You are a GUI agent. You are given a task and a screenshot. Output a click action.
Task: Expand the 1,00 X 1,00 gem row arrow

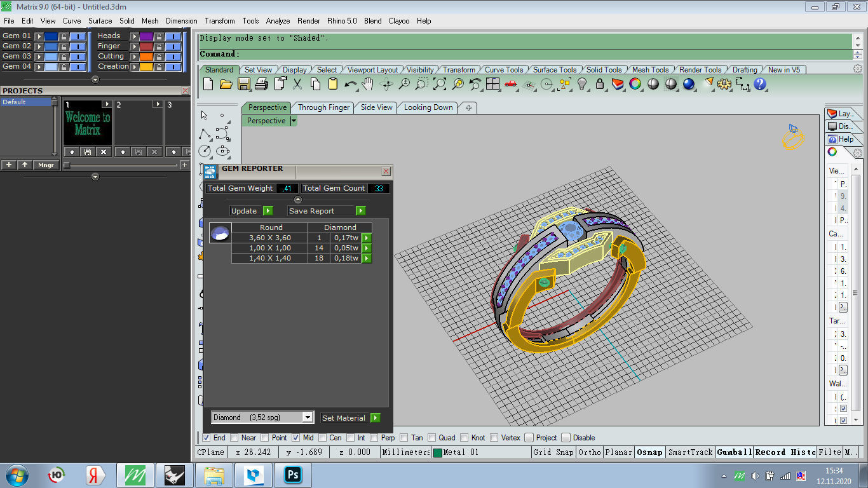(367, 248)
